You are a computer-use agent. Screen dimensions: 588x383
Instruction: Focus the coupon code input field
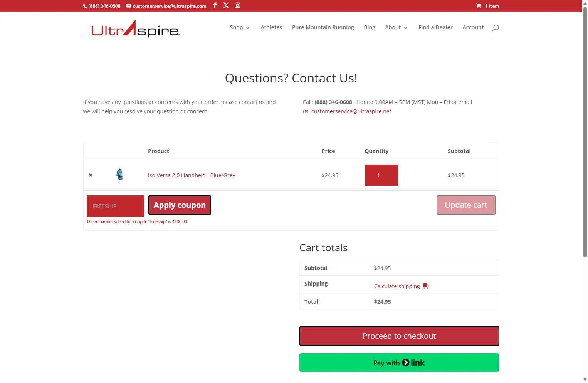click(116, 206)
